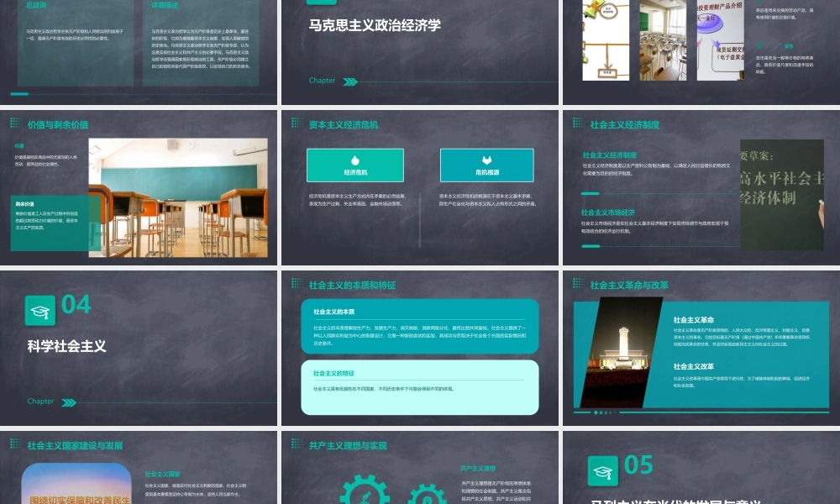This screenshot has width=840, height=504.
Task: Click the 共产主义理想与实现 slide title
Action: (348, 445)
